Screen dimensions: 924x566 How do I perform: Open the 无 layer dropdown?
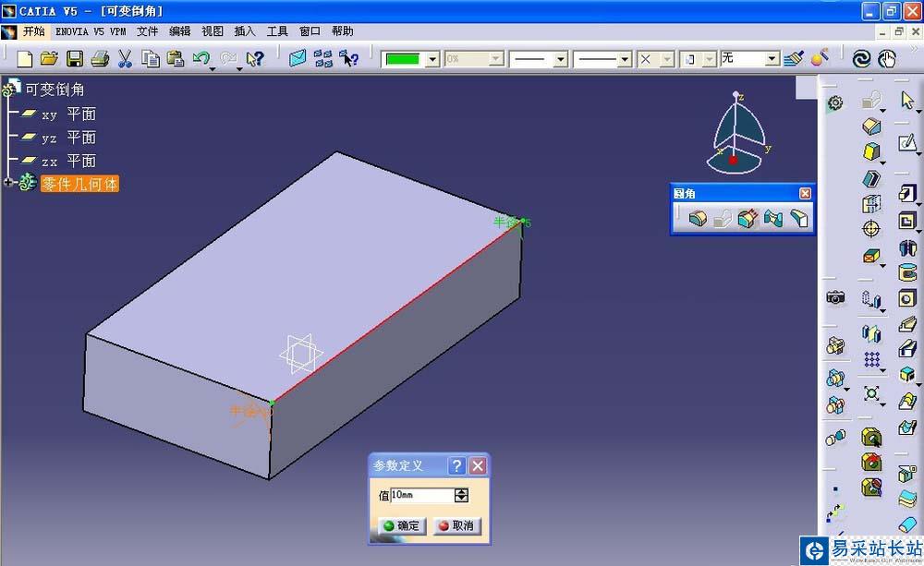coord(772,59)
